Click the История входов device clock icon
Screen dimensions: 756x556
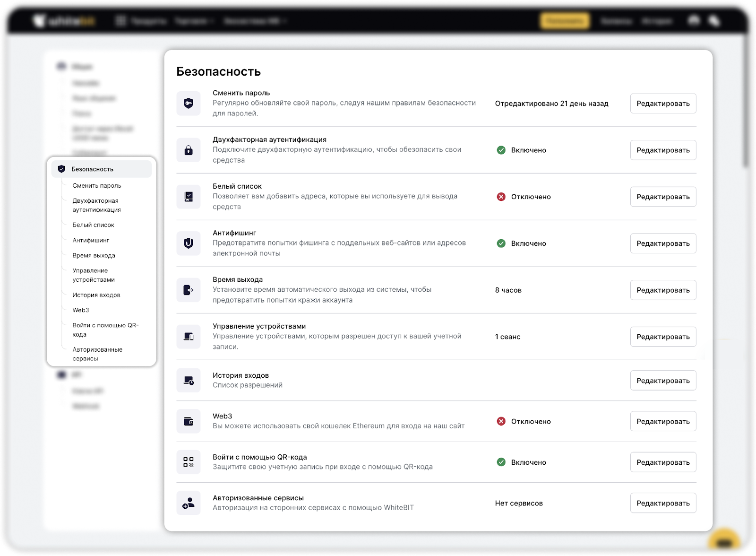click(x=188, y=381)
